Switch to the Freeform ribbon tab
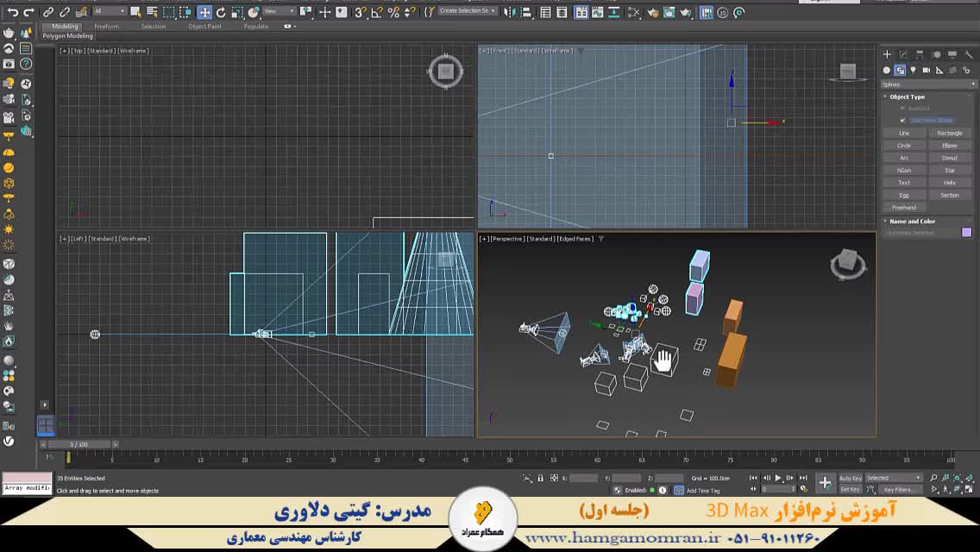 tap(107, 27)
